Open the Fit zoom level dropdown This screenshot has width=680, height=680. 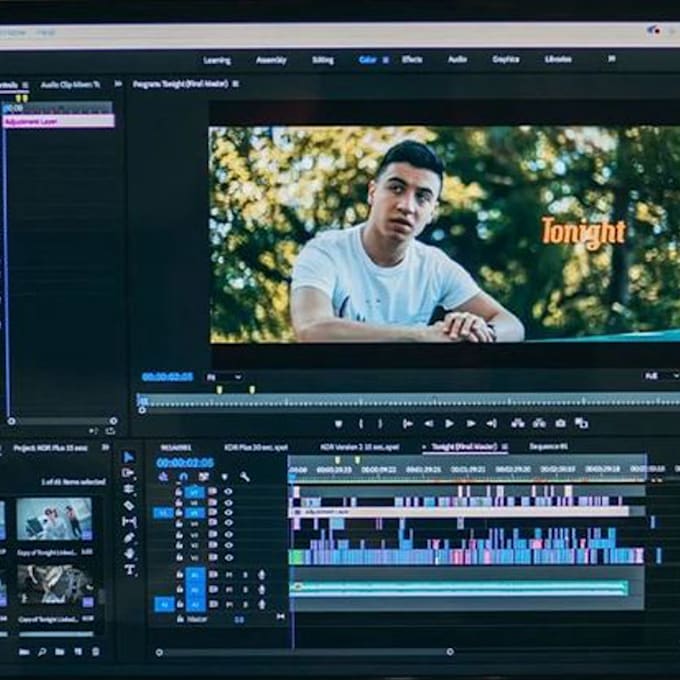point(224,377)
